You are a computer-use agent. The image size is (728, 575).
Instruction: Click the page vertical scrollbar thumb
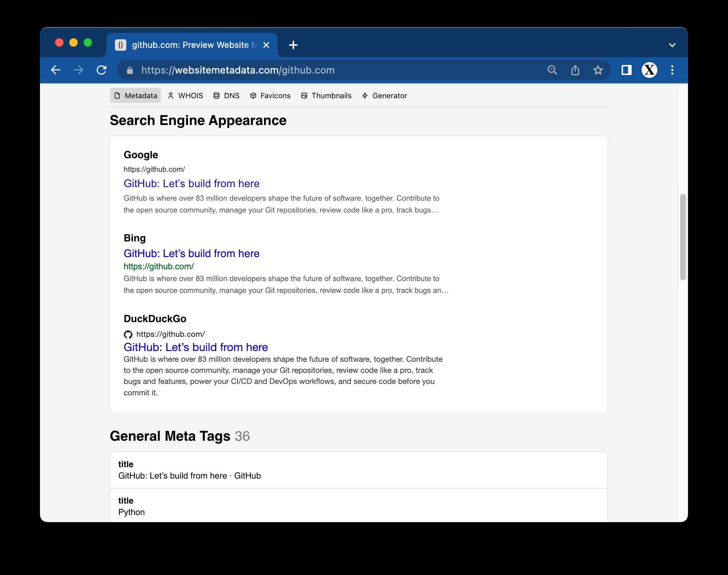coord(683,237)
